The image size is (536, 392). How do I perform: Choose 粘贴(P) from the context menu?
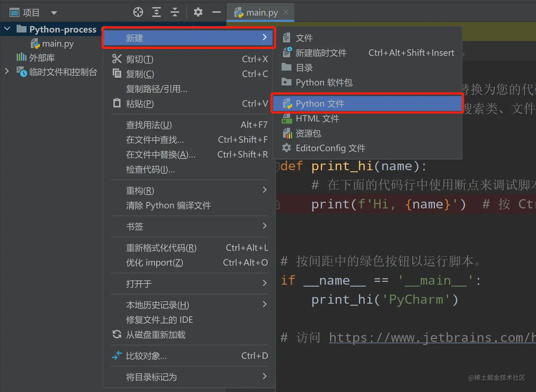[x=190, y=103]
